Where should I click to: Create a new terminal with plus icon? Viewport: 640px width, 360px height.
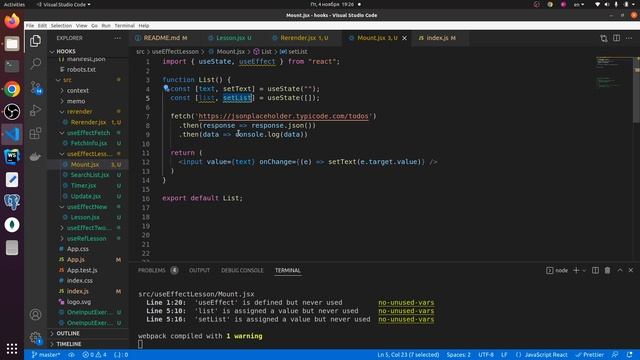pyautogui.click(x=576, y=270)
